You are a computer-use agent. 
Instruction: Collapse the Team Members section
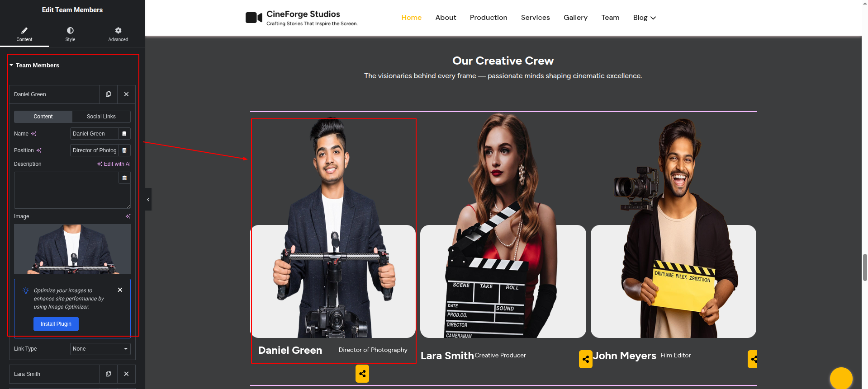coord(12,66)
